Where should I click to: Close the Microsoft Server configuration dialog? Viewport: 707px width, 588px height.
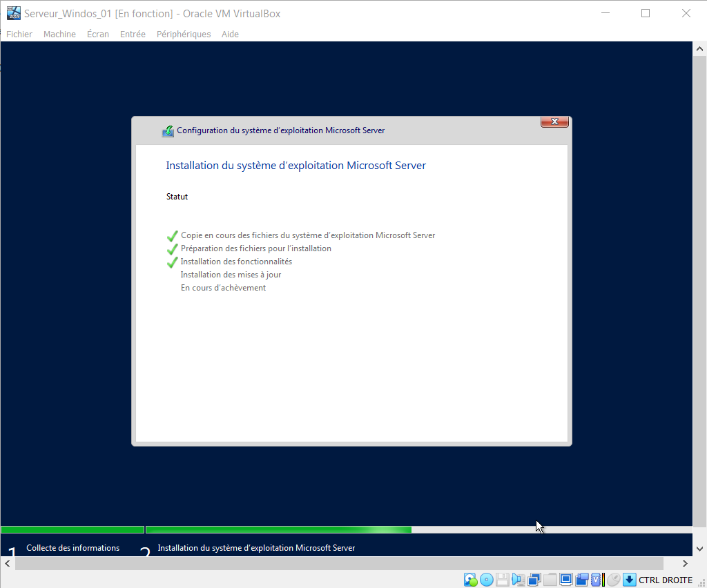click(554, 122)
